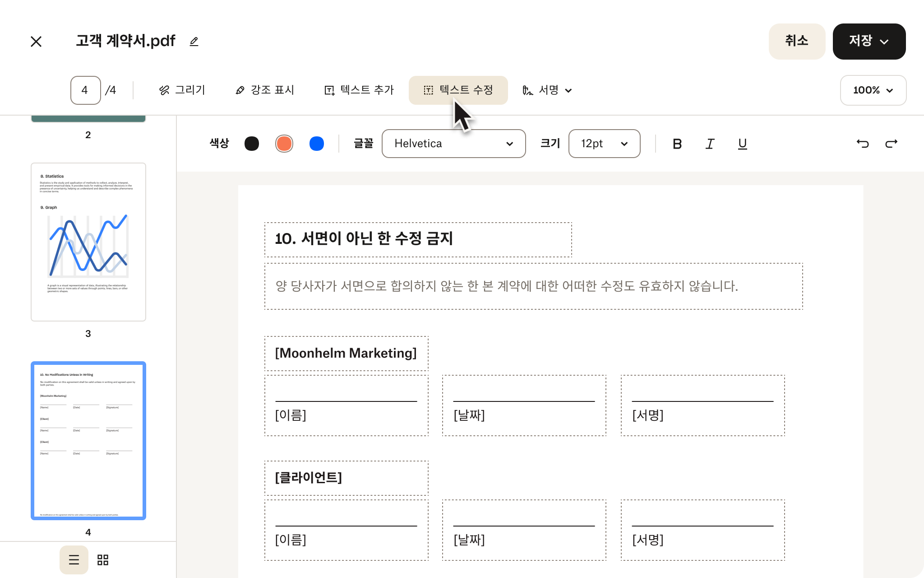
Task: Edit [이름] field under Moonhelm Marketing
Action: pos(346,405)
